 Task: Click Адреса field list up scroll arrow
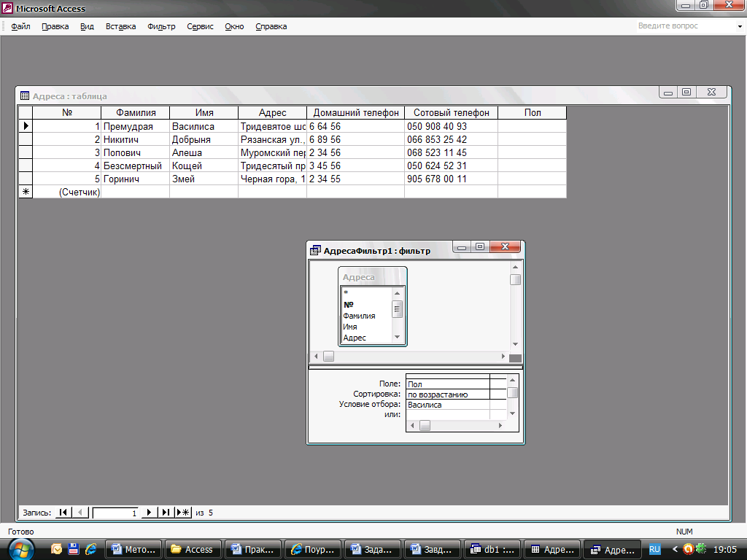click(x=398, y=293)
